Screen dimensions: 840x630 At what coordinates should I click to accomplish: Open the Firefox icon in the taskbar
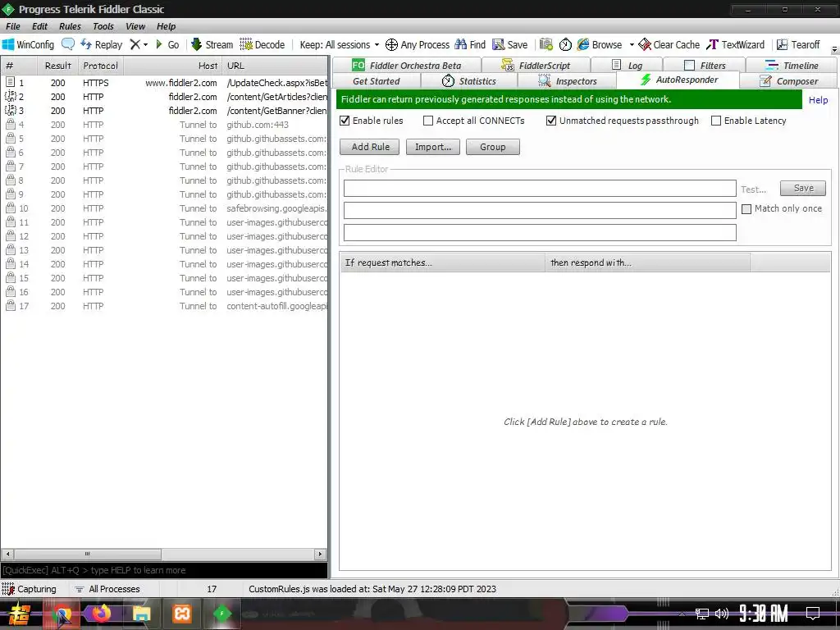(101, 613)
